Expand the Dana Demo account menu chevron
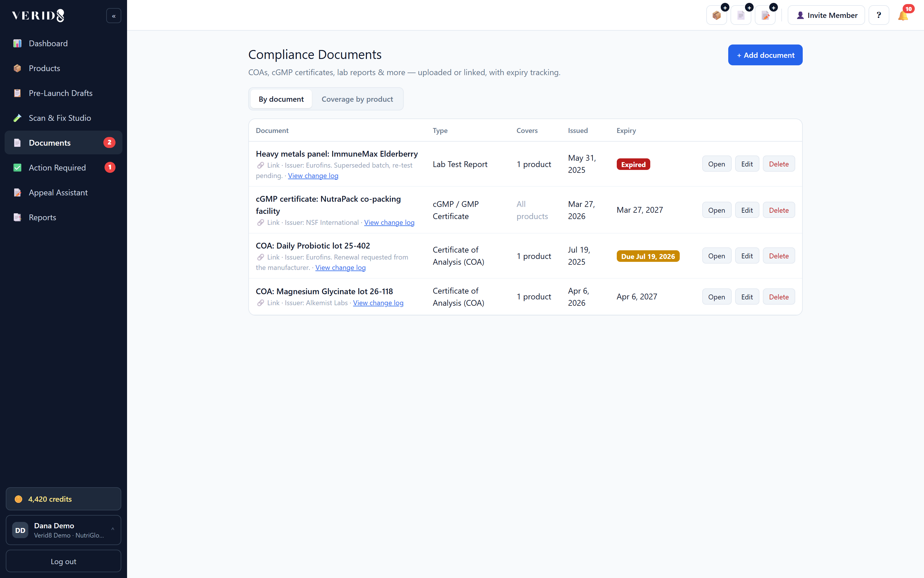The height and width of the screenshot is (578, 924). (x=113, y=529)
